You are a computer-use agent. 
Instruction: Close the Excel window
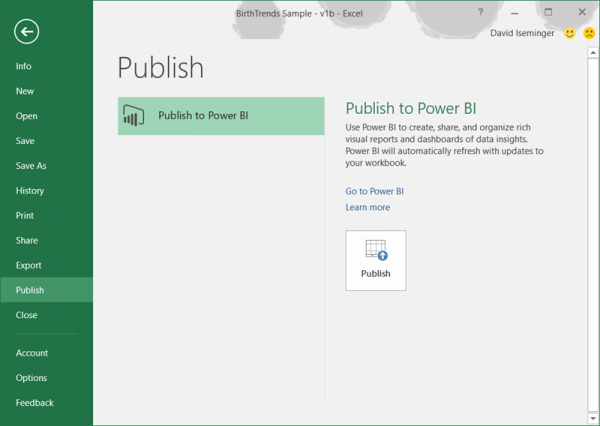582,12
